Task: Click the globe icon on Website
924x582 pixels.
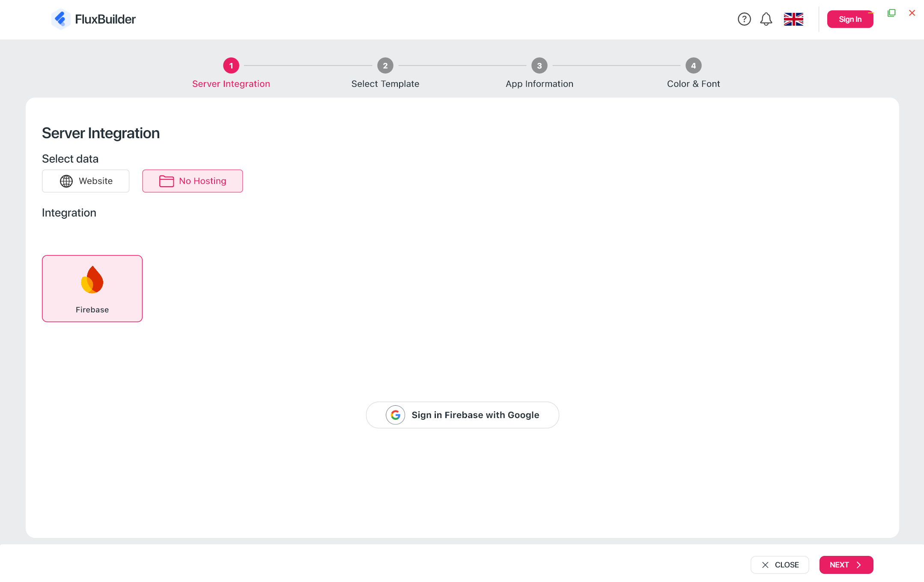Action: pos(66,181)
